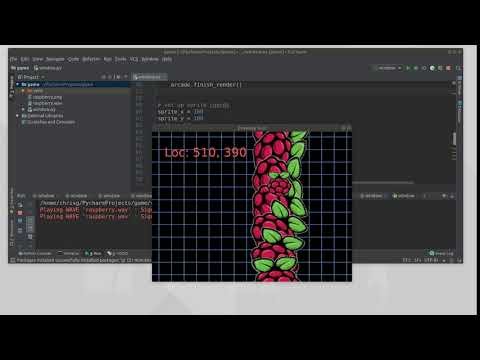The width and height of the screenshot is (480, 360).
Task: Click the editor vertical scrollbar thumb
Action: (x=454, y=139)
